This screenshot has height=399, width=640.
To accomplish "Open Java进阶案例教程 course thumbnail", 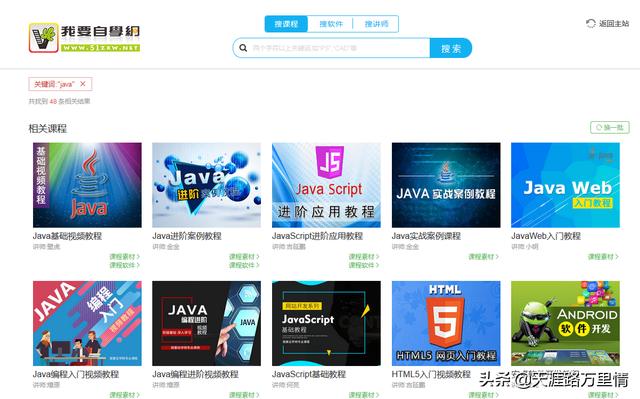I will tap(207, 185).
